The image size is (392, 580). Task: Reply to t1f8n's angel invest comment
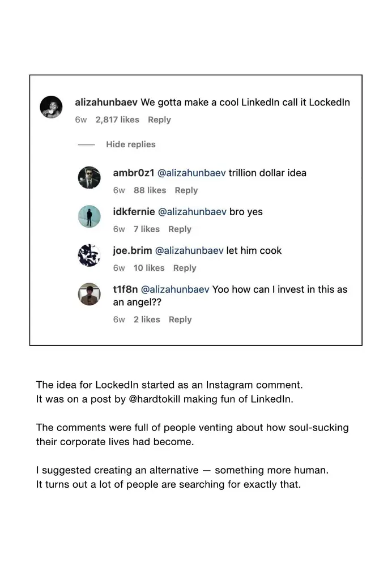(180, 319)
